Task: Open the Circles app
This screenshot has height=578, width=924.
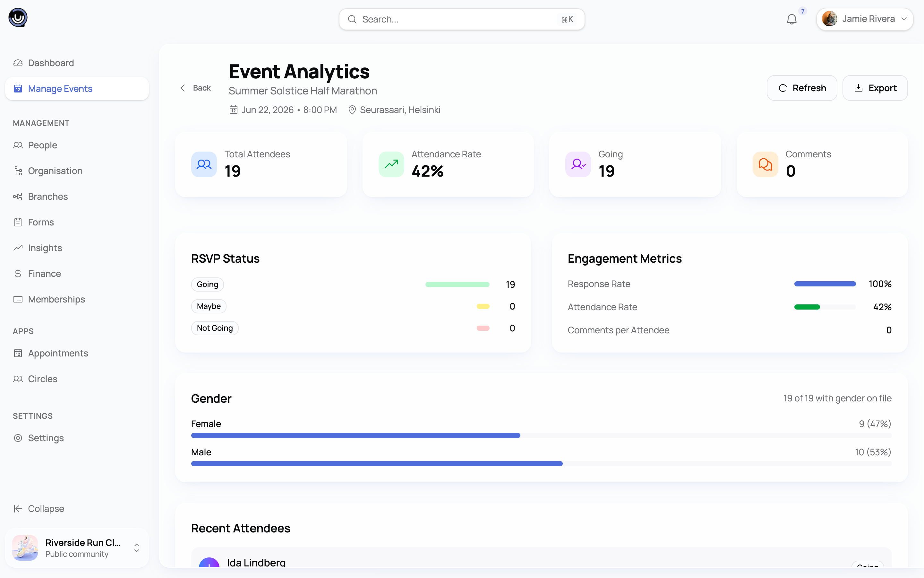Action: [x=77, y=379]
